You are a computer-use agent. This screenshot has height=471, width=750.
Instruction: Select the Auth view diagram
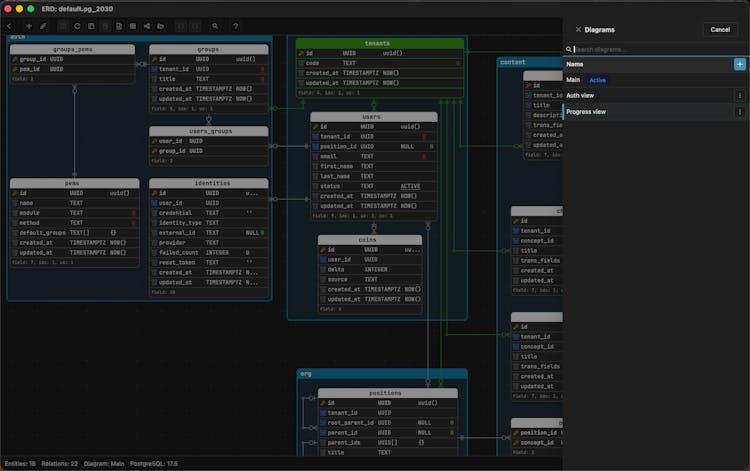[x=580, y=96]
